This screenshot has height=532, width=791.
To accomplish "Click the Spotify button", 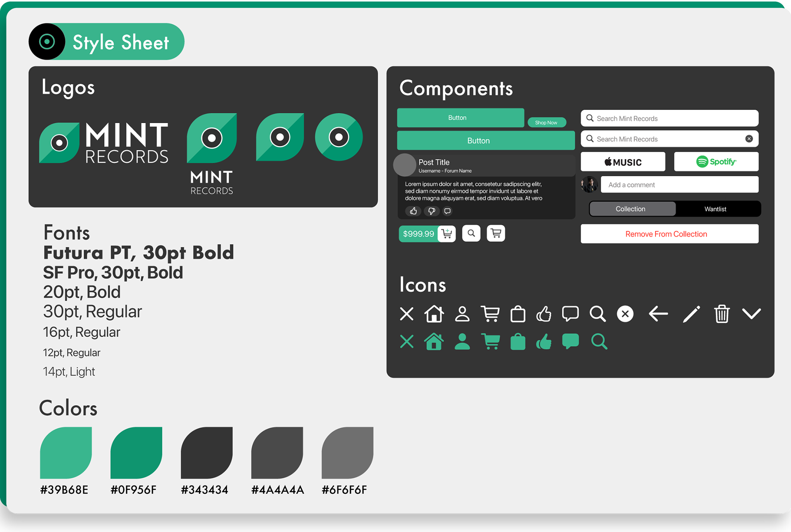I will coord(716,162).
